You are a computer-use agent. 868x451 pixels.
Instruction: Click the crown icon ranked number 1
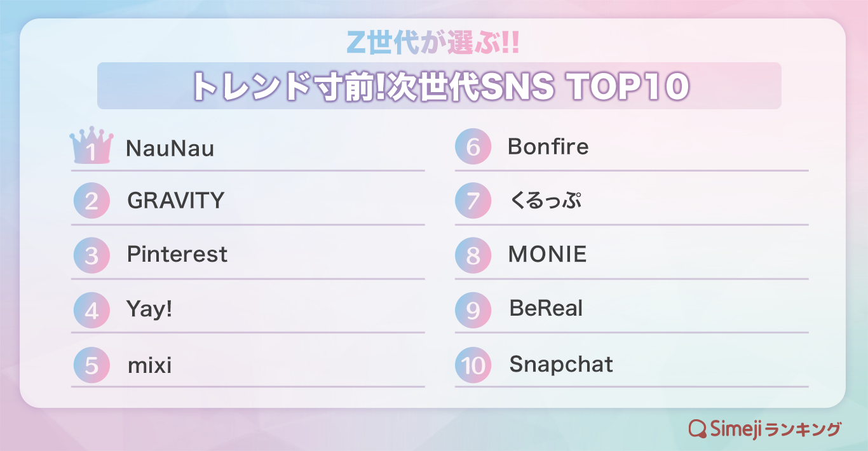[92, 145]
